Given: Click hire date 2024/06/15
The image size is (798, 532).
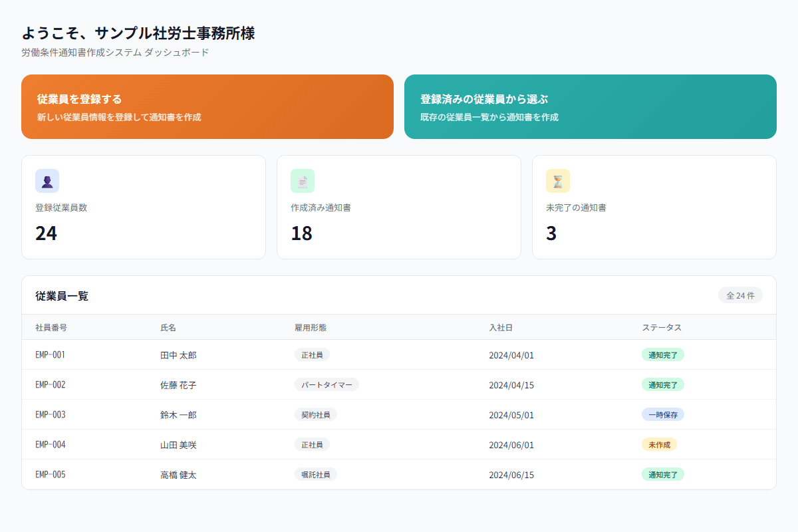Looking at the screenshot, I should pyautogui.click(x=511, y=475).
